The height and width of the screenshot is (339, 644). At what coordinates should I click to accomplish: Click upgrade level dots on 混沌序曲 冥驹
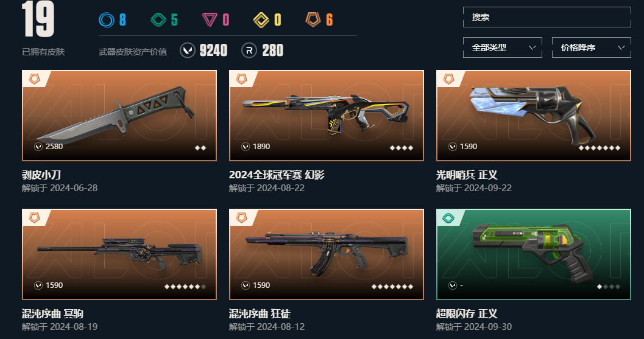click(185, 287)
